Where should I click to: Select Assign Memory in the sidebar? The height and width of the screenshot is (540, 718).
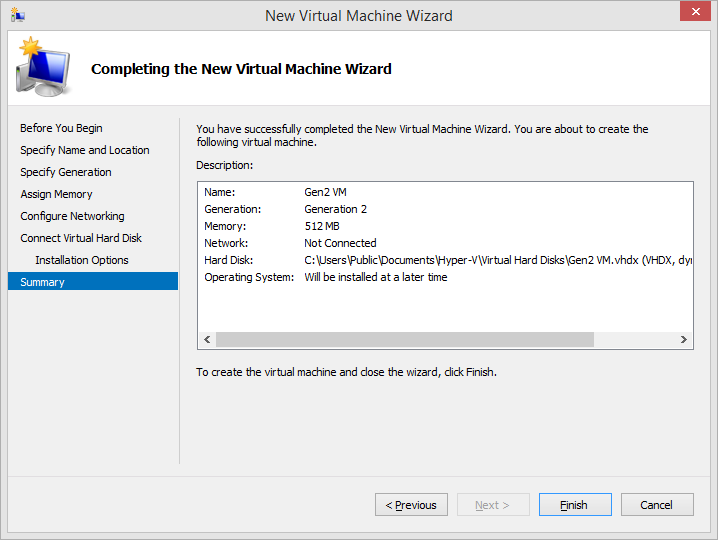coord(56,194)
